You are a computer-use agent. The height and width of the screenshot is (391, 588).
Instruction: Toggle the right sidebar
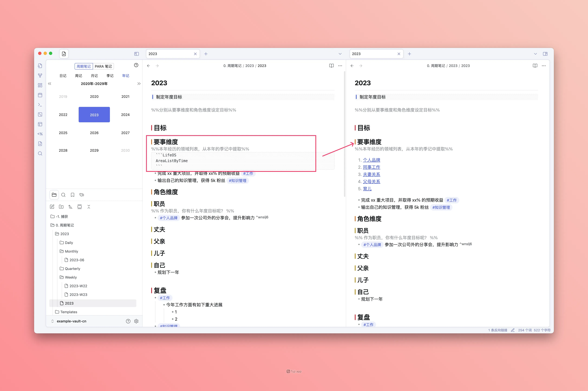tap(545, 54)
